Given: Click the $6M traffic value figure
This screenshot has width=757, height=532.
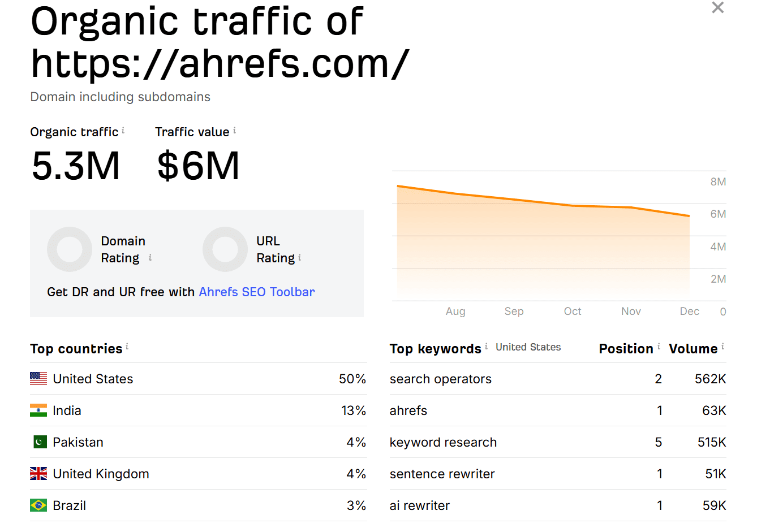Looking at the screenshot, I should tap(198, 166).
